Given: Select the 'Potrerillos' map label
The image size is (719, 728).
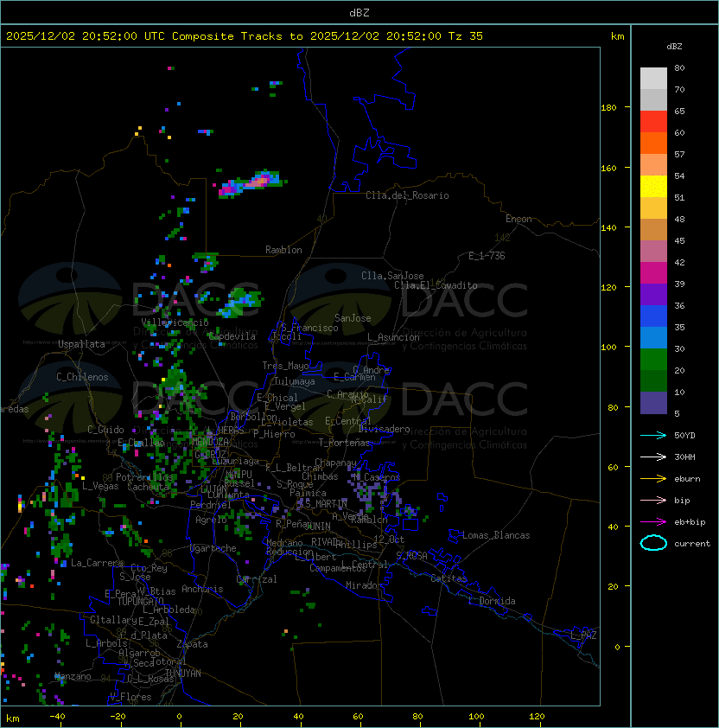Looking at the screenshot, I should pos(144,477).
